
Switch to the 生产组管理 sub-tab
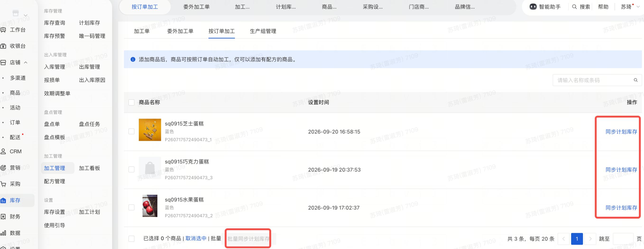(x=263, y=31)
